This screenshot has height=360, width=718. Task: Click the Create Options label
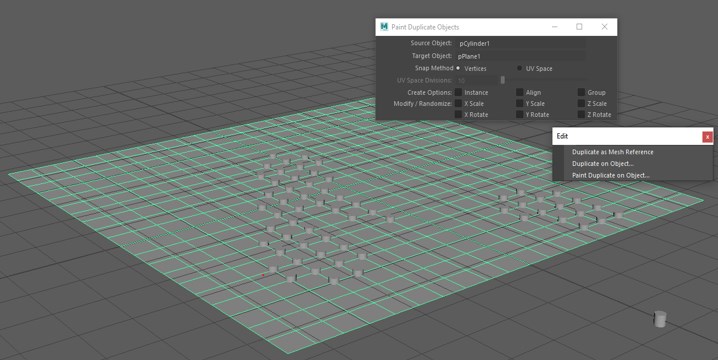pyautogui.click(x=430, y=92)
